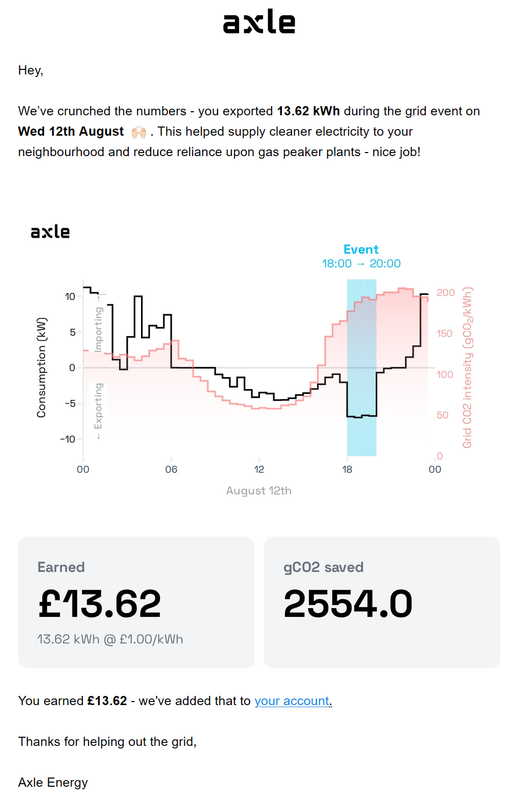Click the August 12th axis caption
527x800 pixels.
point(259,491)
